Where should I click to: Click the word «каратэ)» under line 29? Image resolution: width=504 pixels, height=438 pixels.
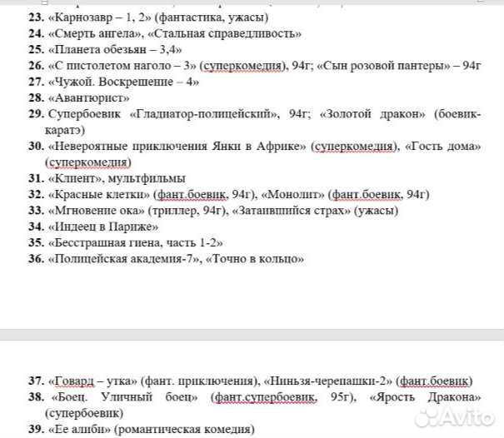coord(65,130)
